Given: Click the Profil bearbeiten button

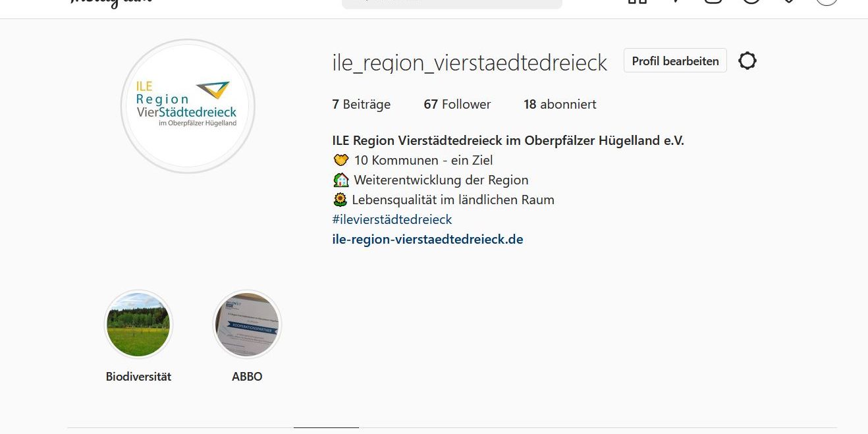Looking at the screenshot, I should coord(675,61).
